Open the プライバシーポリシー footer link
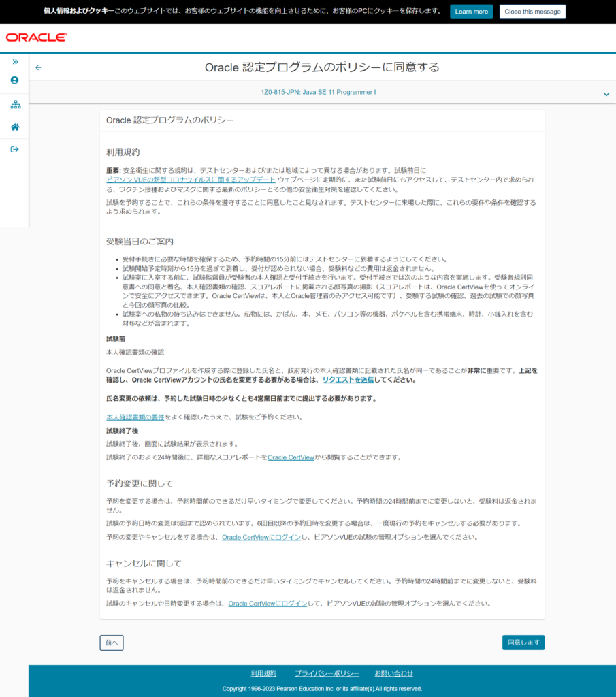The height and width of the screenshot is (697, 616). (x=327, y=673)
